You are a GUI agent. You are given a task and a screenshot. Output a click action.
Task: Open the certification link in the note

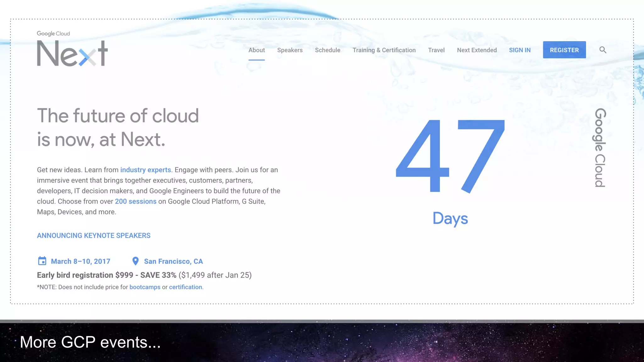click(186, 287)
